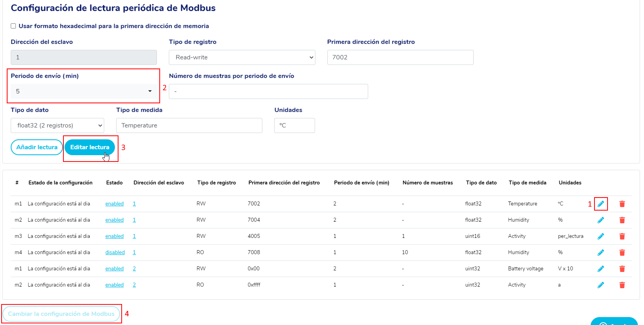
Task: Edit the row with register 0xffff
Action: [600, 285]
